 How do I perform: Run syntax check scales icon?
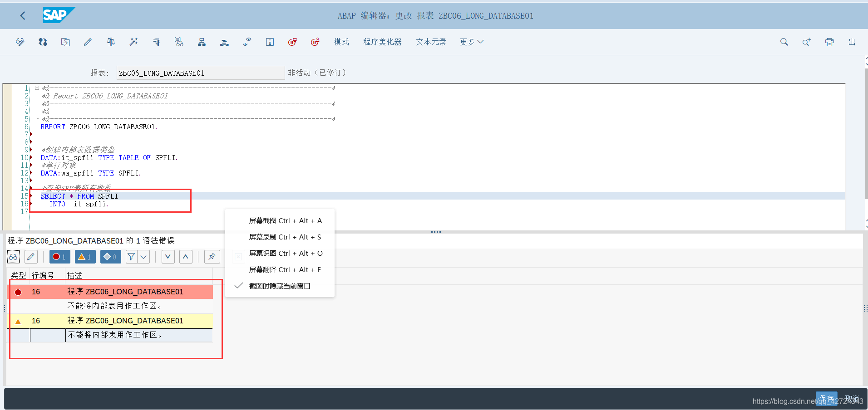(111, 42)
